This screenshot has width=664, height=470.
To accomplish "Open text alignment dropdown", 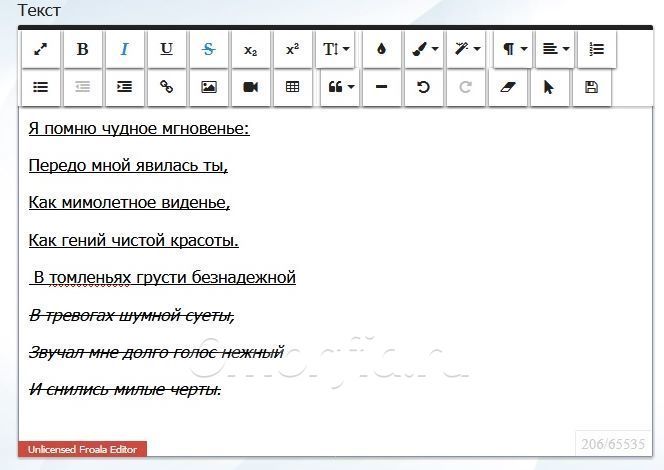I will (x=555, y=50).
